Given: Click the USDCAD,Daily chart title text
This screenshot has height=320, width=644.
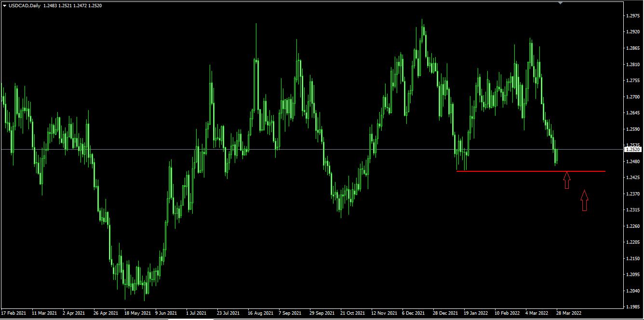Looking at the screenshot, I should pos(25,6).
